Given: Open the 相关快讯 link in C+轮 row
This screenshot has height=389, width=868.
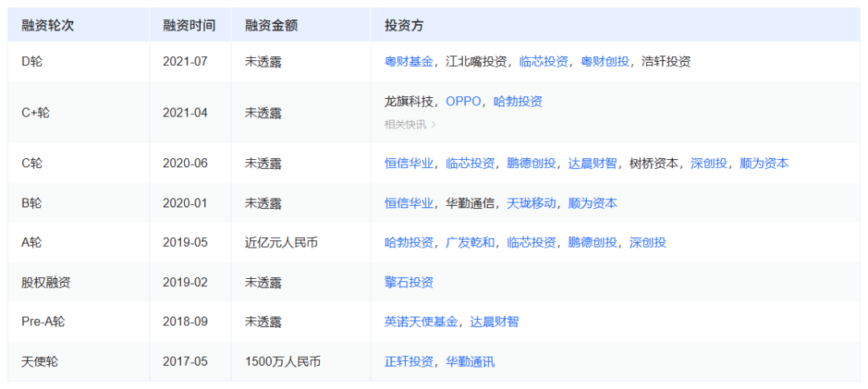Looking at the screenshot, I should (x=410, y=125).
